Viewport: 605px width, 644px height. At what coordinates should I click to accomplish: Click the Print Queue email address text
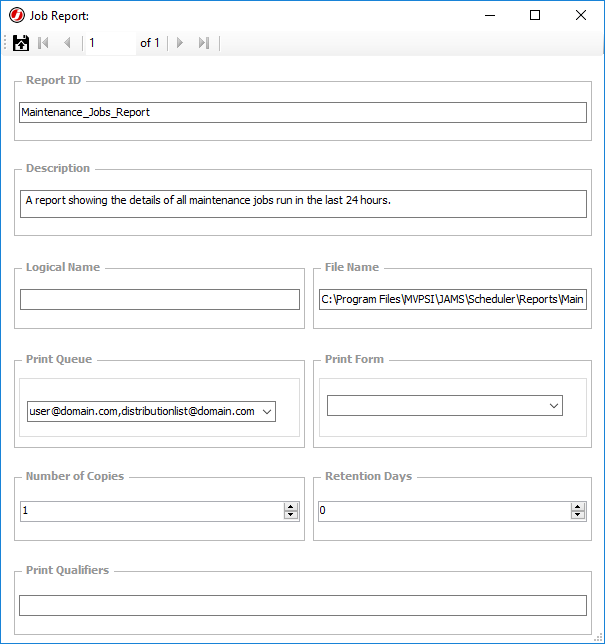pos(142,412)
